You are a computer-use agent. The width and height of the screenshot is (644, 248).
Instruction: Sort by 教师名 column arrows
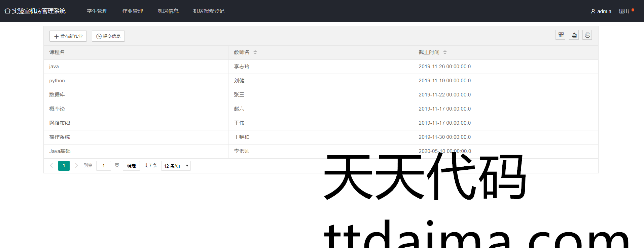coord(255,52)
